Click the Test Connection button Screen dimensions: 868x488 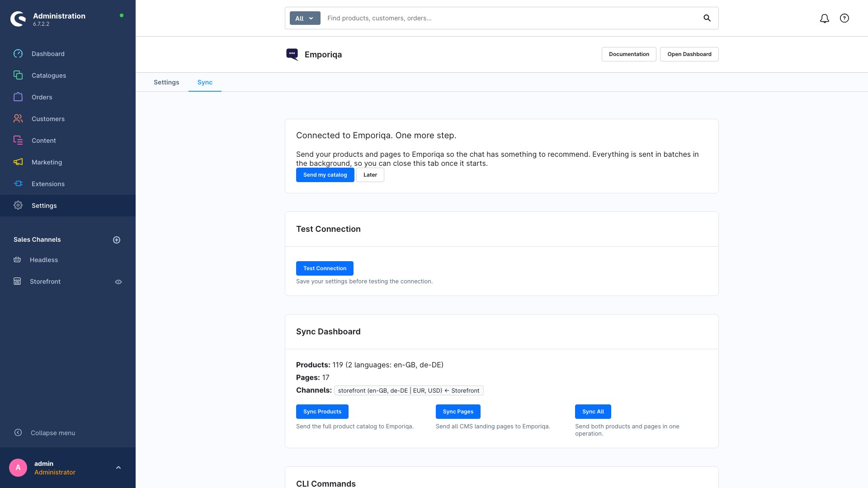[325, 268]
